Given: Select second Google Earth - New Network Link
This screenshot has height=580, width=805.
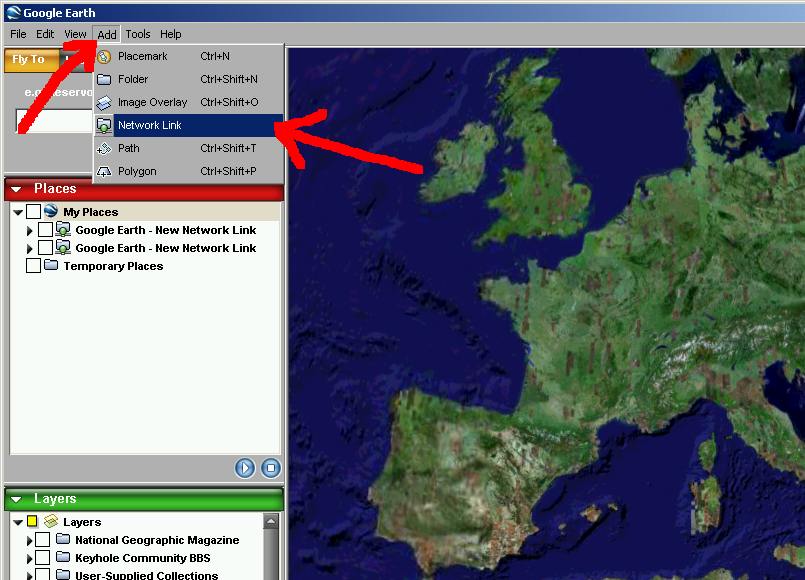Looking at the screenshot, I should 166,248.
